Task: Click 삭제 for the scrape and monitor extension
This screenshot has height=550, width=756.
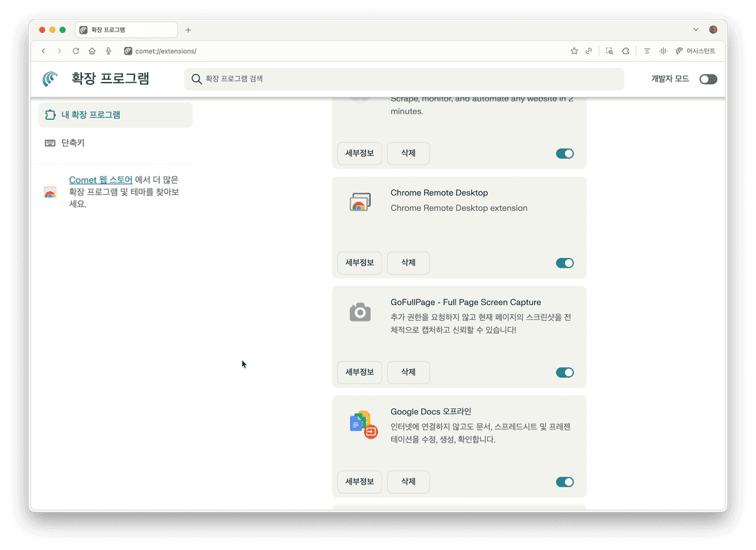Action: click(x=408, y=153)
